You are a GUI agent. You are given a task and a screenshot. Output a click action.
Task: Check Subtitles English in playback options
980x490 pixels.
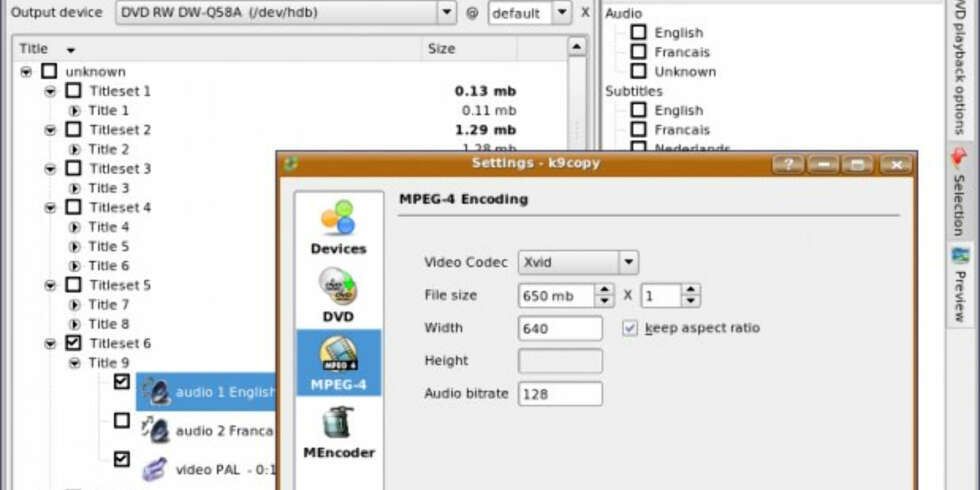tap(638, 110)
